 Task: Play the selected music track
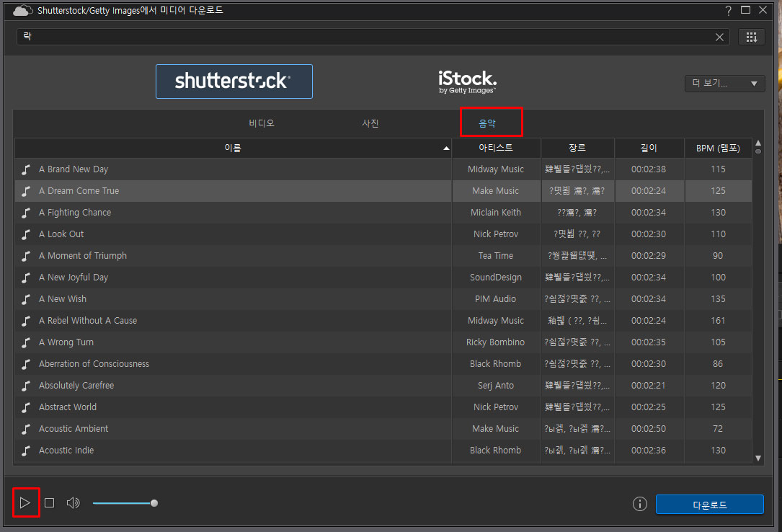pyautogui.click(x=25, y=502)
